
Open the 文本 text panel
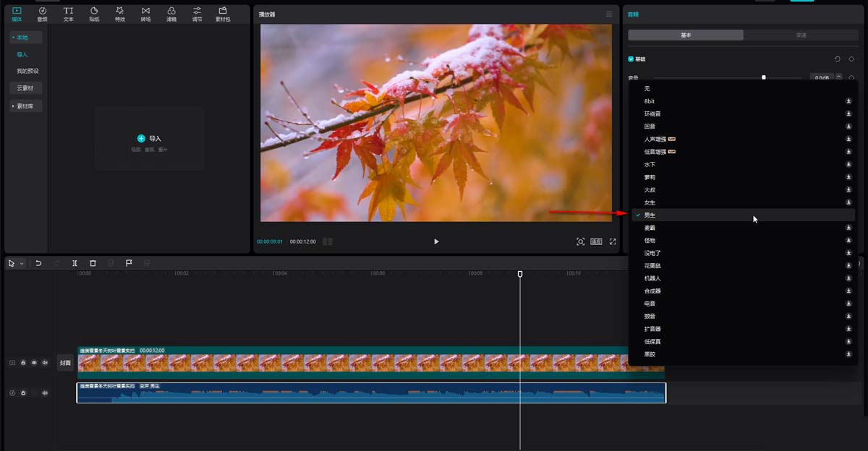click(68, 14)
